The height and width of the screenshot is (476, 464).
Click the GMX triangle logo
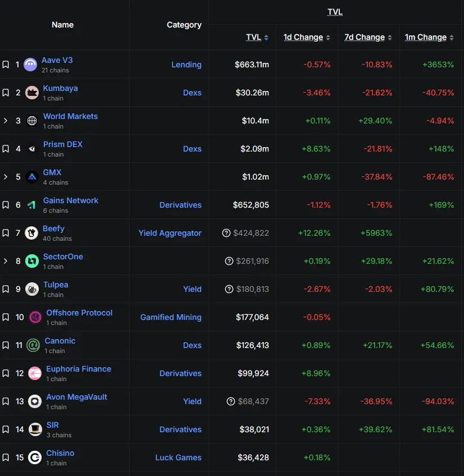coord(32,177)
